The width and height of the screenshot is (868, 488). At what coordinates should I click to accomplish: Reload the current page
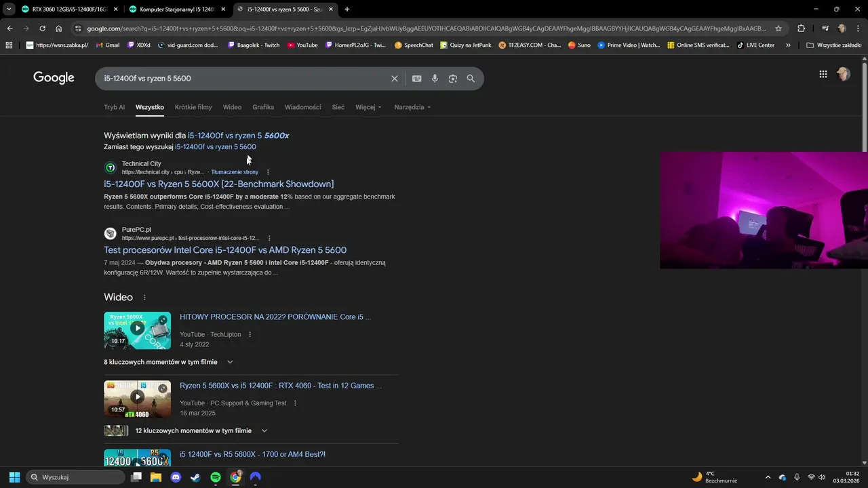(x=42, y=28)
